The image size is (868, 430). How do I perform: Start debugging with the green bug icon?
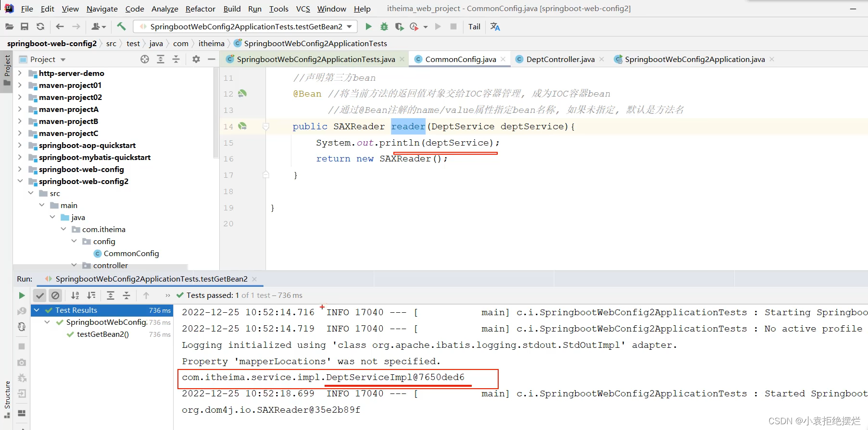[x=384, y=27]
